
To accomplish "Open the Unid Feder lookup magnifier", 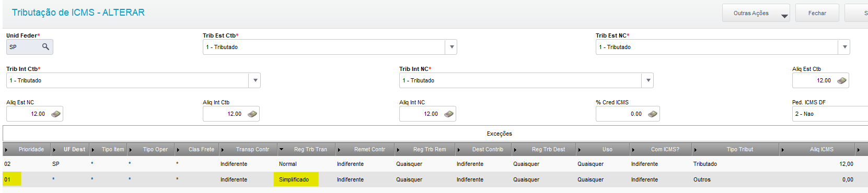I will click(45, 47).
